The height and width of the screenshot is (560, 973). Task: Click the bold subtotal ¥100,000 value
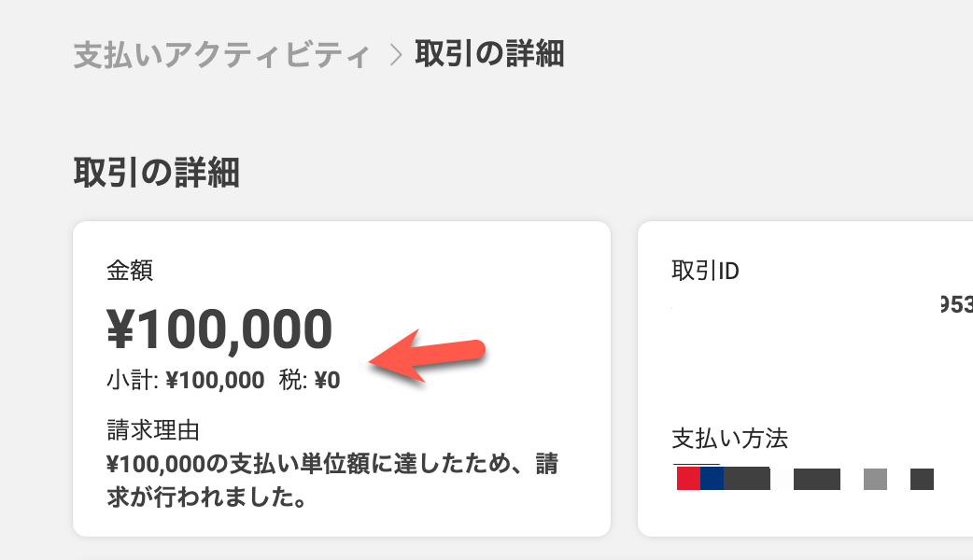click(215, 381)
